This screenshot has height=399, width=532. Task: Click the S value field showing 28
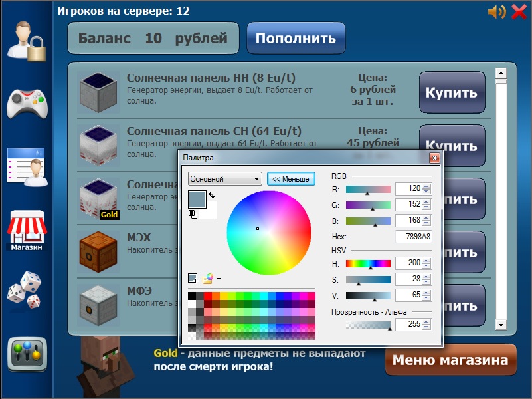click(408, 279)
